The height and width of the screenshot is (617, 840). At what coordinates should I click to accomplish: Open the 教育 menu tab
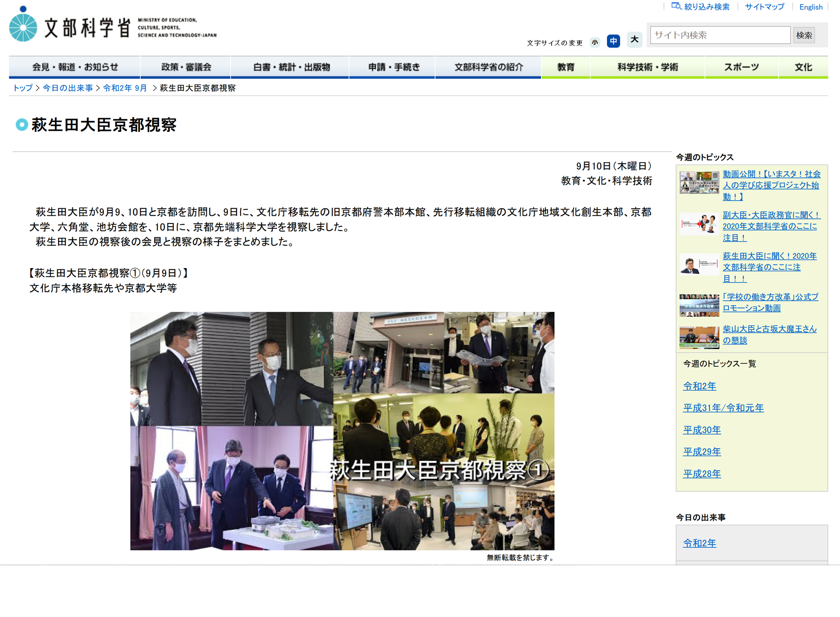tap(566, 67)
